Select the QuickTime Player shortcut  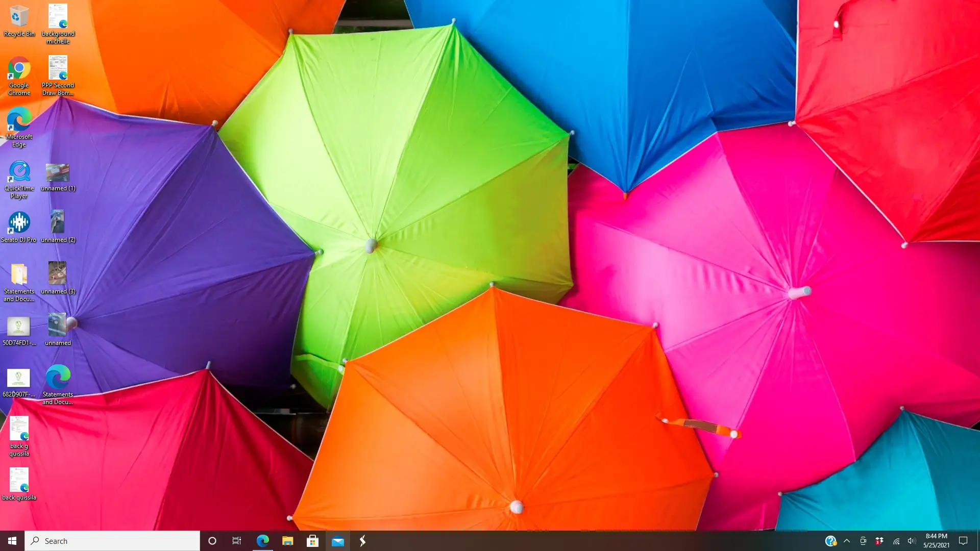(19, 179)
